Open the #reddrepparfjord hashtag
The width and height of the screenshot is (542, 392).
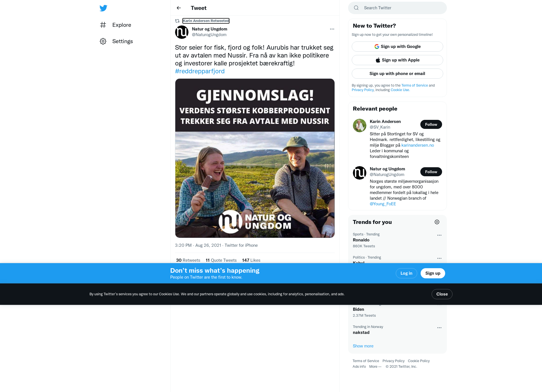click(x=200, y=71)
